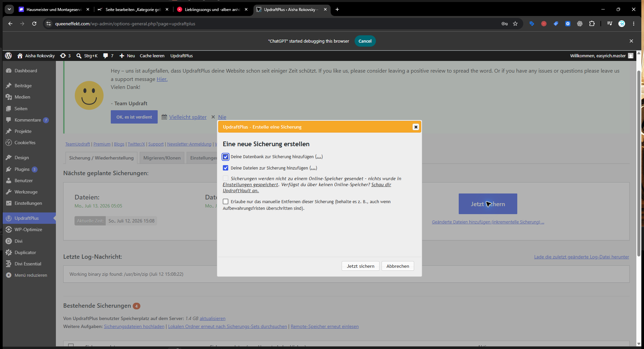Reload the page with the refresh icon

[34, 24]
